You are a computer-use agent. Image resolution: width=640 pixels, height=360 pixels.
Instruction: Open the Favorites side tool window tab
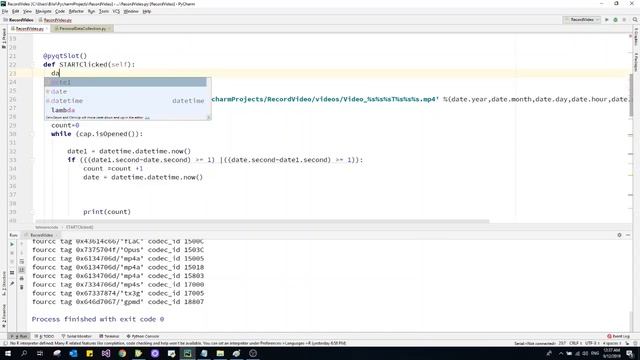pyautogui.click(x=4, y=315)
